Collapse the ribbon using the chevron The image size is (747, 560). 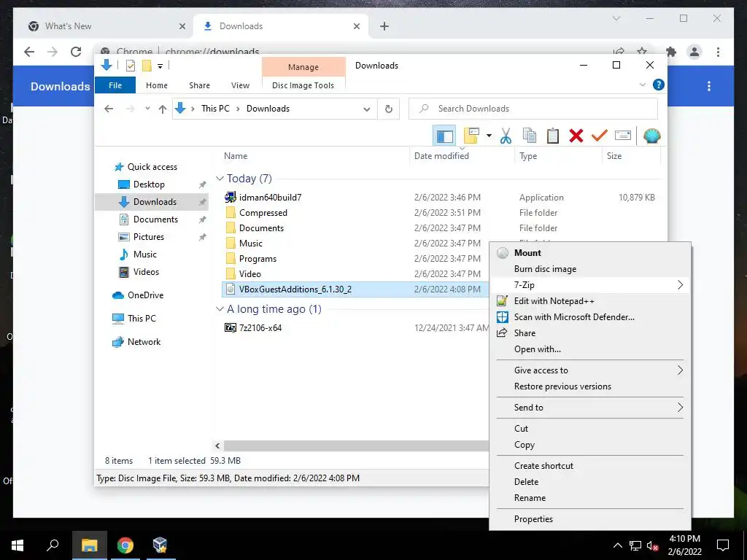click(x=642, y=85)
